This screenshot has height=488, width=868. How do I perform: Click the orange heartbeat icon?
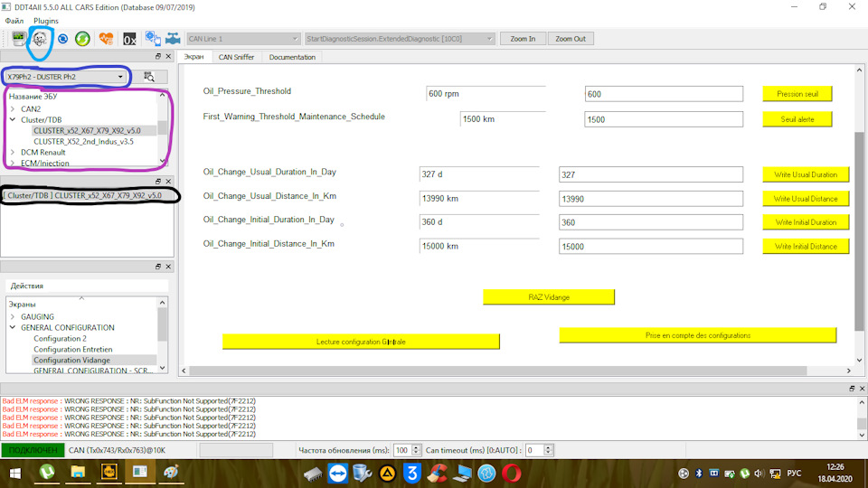(x=106, y=39)
